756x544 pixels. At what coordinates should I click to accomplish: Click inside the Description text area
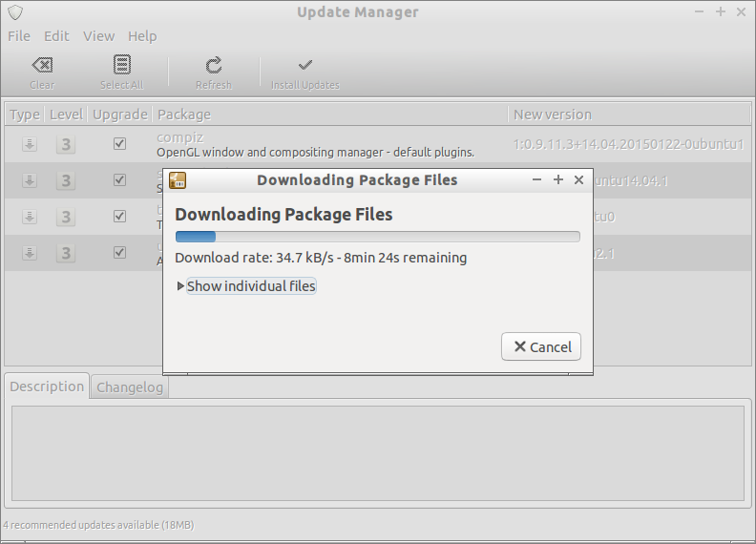pos(378,453)
